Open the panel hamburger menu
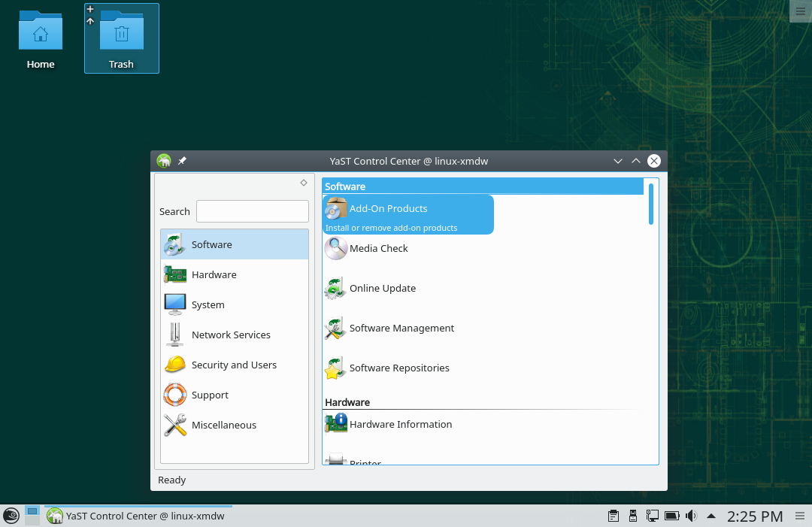The image size is (812, 527). pos(800,516)
